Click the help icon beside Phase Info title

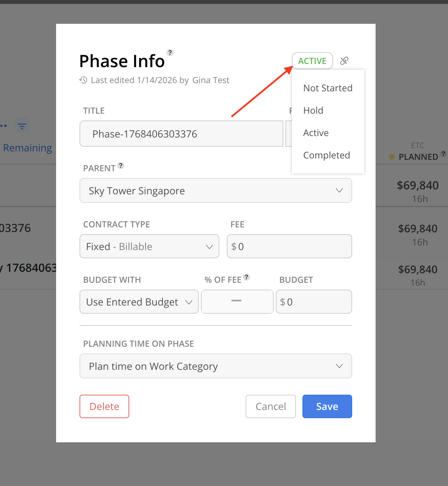click(170, 53)
